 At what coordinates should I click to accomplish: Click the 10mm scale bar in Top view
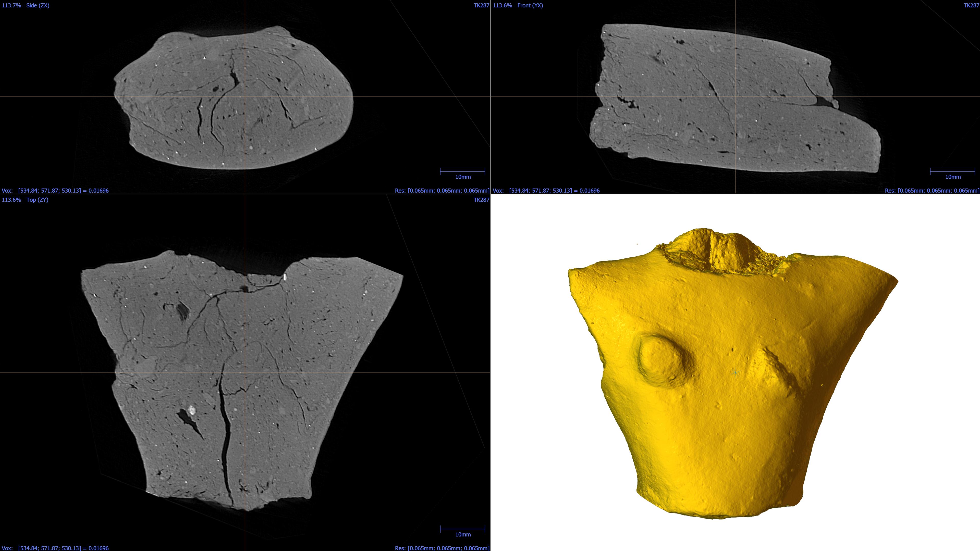point(463,531)
